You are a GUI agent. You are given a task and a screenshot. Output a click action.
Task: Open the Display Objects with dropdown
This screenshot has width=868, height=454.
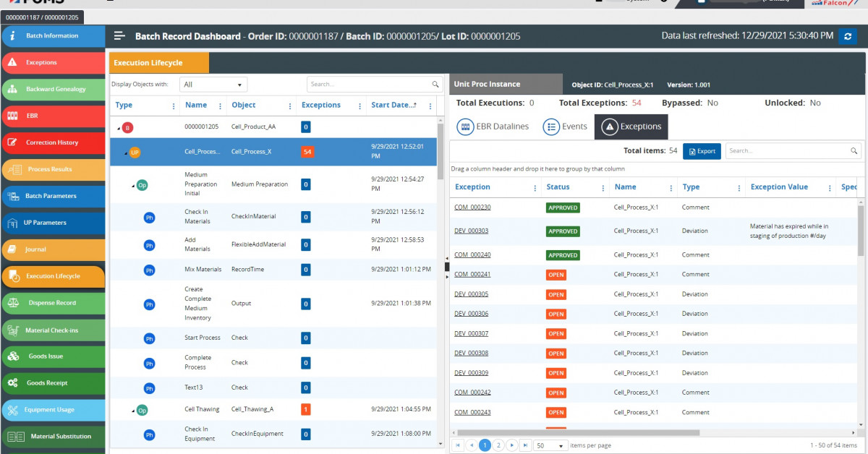(213, 84)
